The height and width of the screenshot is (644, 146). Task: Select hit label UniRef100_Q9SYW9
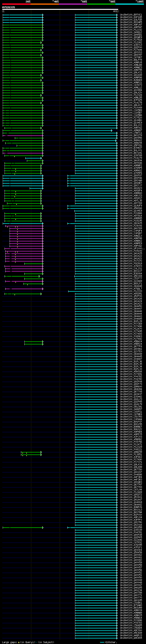point(131,180)
